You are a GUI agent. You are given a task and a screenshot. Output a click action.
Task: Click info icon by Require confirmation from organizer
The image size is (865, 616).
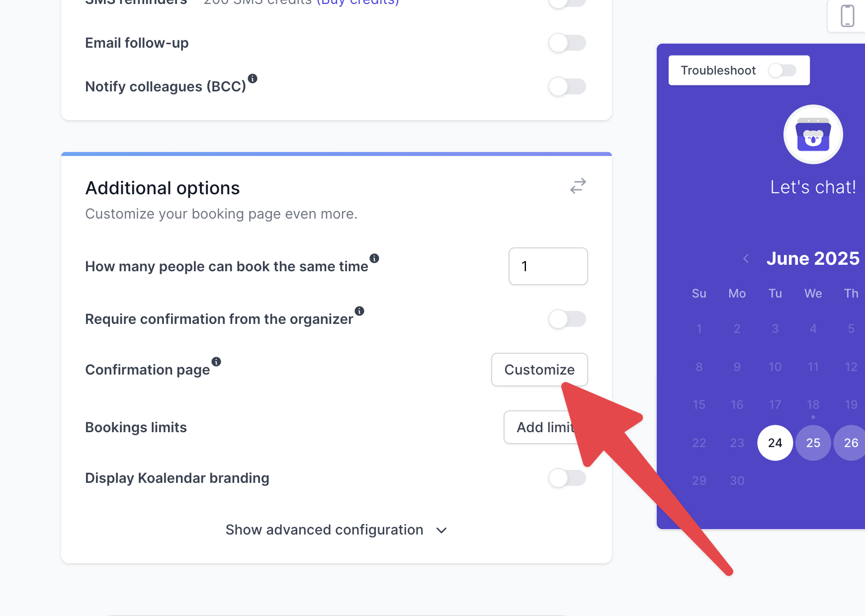coord(359,311)
